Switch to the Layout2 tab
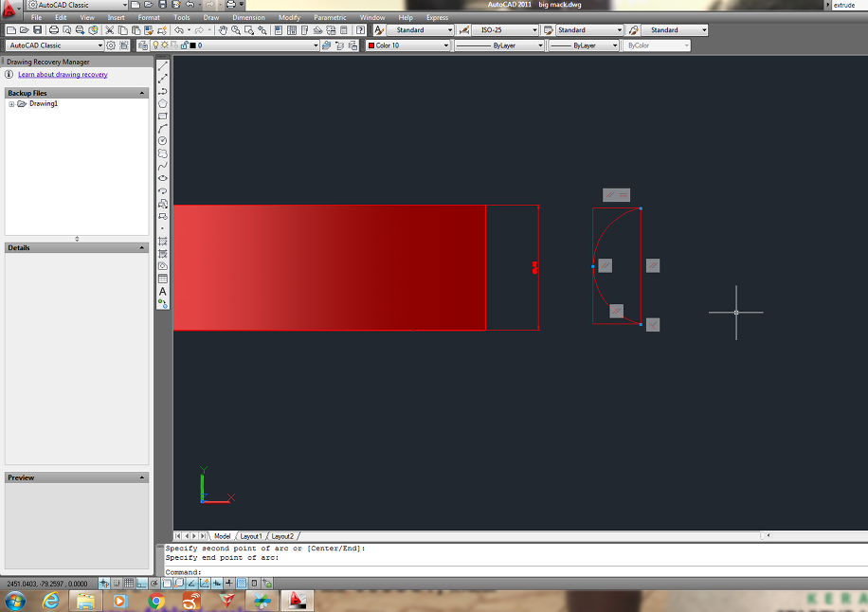Viewport: 868px width, 612px height. click(282, 536)
